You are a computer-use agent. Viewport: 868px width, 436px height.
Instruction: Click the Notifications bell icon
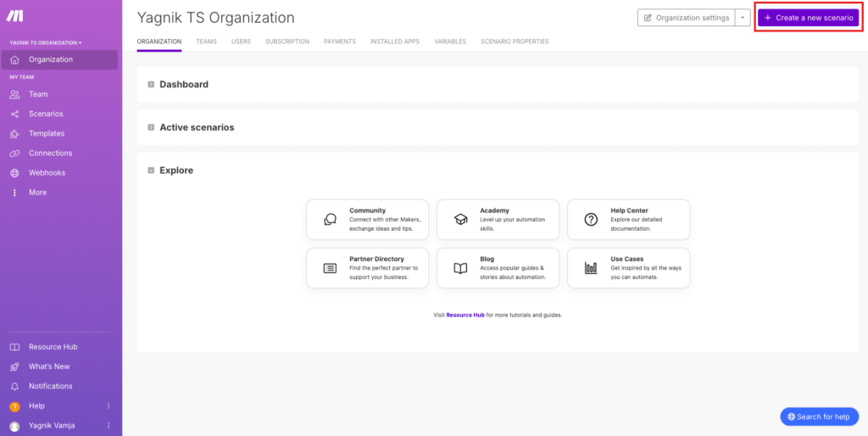[15, 386]
